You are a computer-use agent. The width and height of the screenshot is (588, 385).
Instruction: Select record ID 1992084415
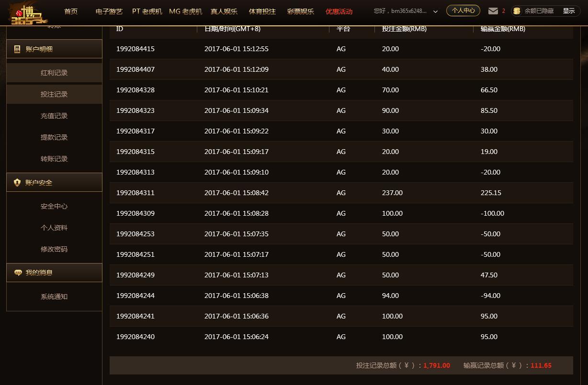[136, 49]
